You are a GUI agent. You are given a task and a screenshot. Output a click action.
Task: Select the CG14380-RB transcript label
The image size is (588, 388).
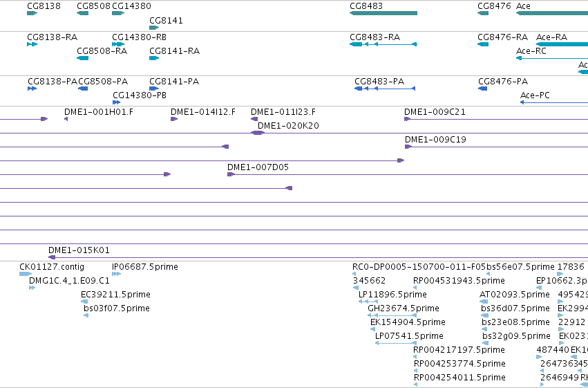139,37
